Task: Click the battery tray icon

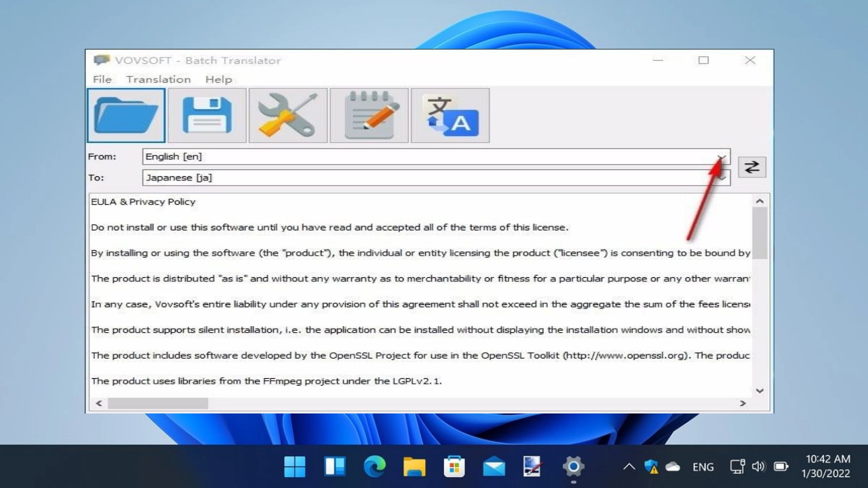Action: point(781,466)
